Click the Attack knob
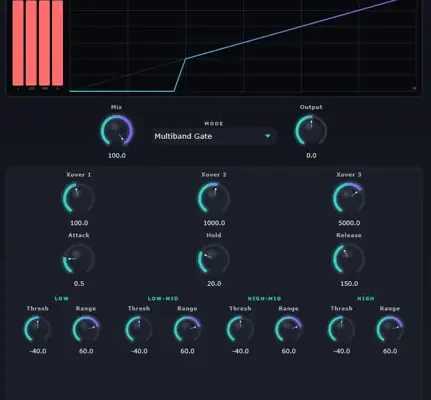431x400 pixels. point(79,259)
